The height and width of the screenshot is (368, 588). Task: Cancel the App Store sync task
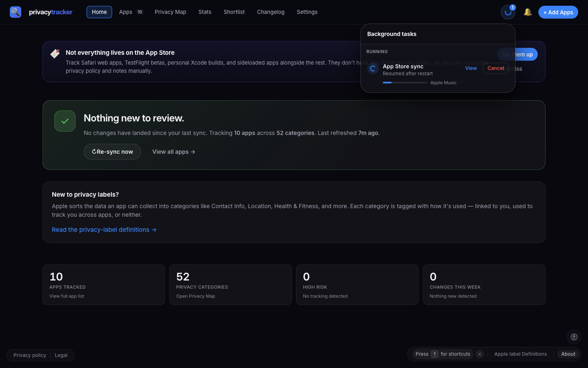[x=496, y=68]
